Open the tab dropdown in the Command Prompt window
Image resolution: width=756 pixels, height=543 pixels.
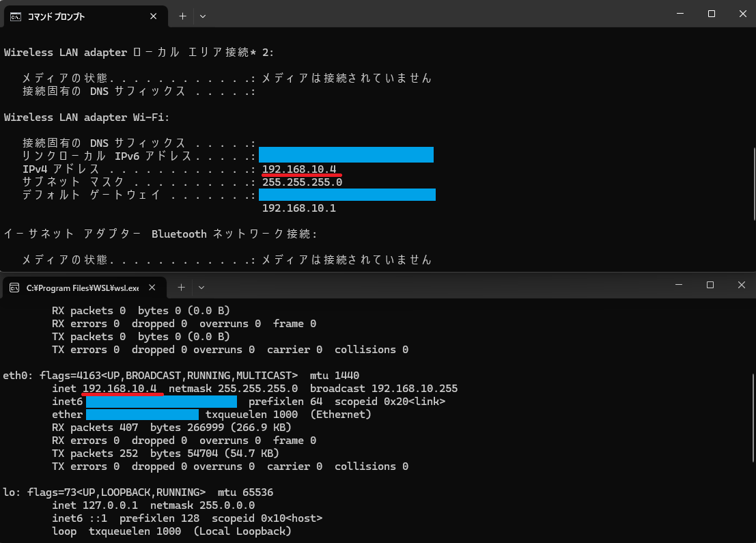pyautogui.click(x=201, y=16)
